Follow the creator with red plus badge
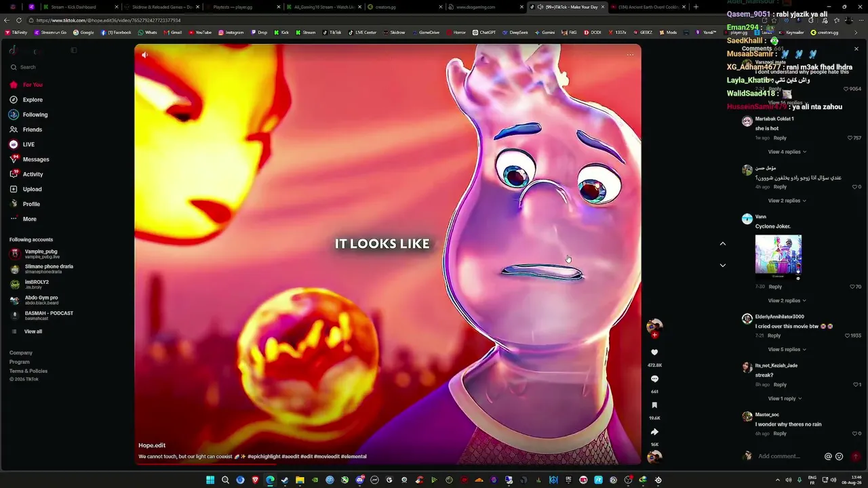The image size is (868, 488). [x=654, y=335]
